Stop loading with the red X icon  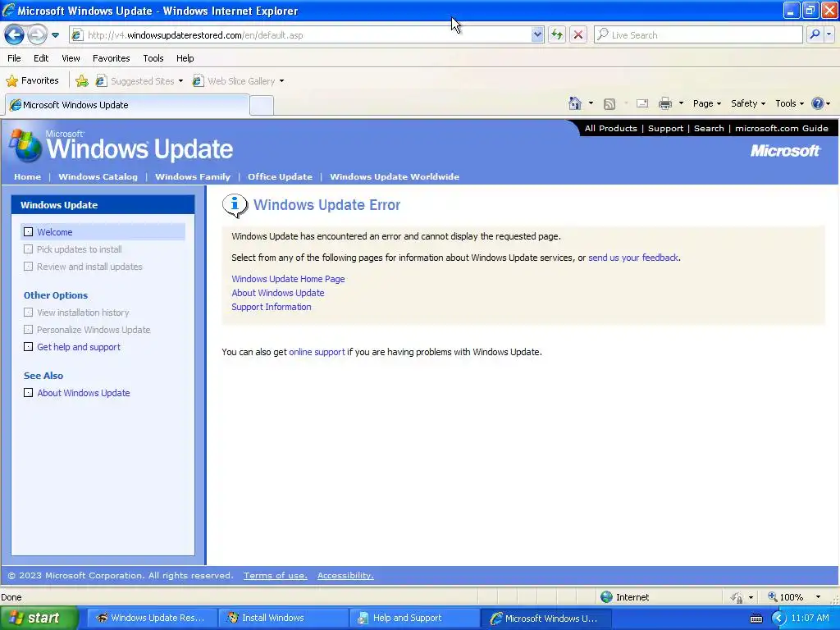point(578,35)
